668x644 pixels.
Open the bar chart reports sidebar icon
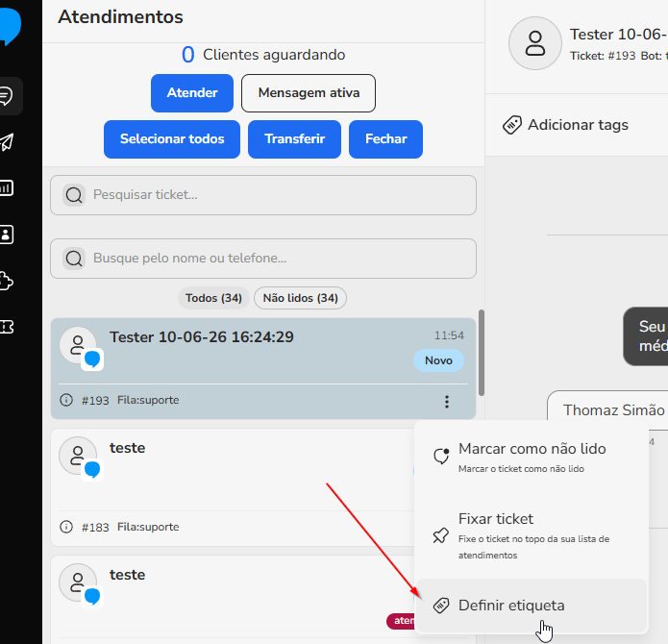point(7,187)
